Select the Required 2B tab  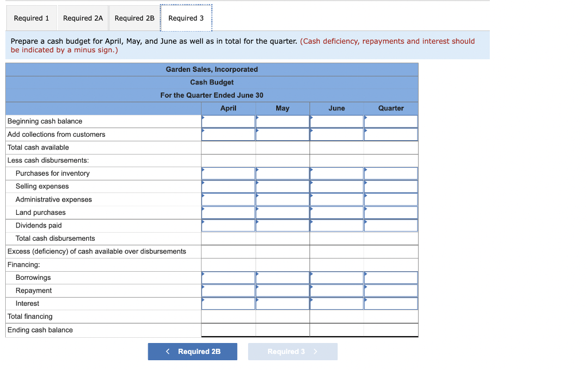point(134,18)
